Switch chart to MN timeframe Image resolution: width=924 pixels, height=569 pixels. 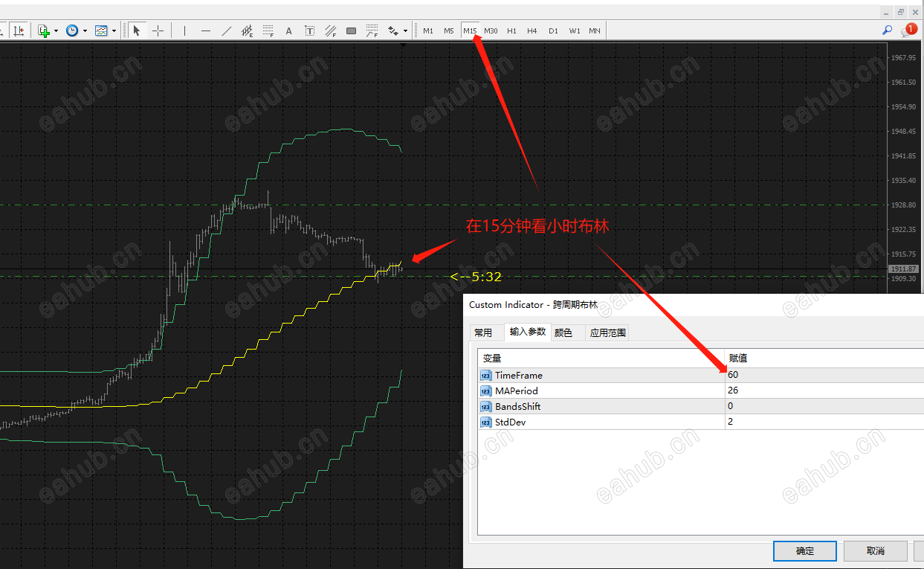coord(595,30)
